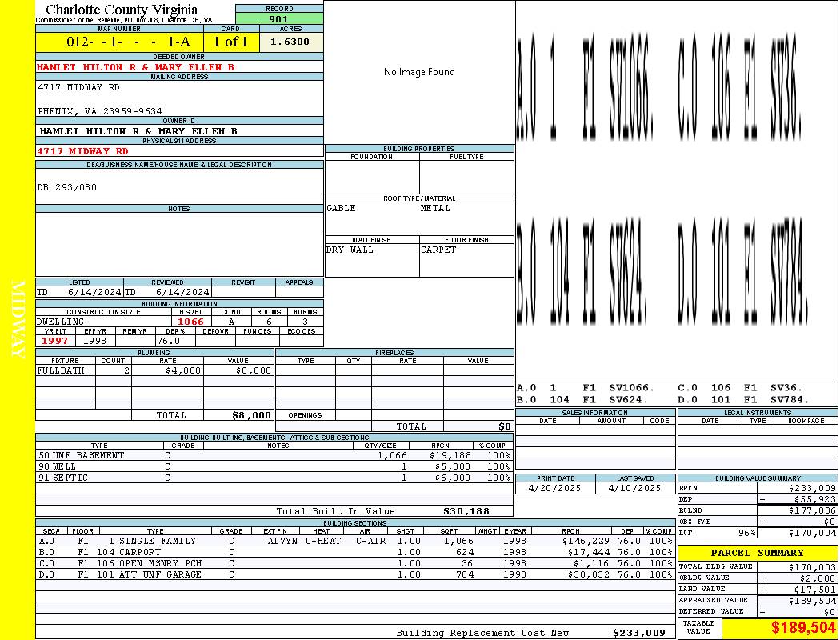Click single family RPCN $146,229
Image resolution: width=840 pixels, height=640 pixels.
coord(586,542)
